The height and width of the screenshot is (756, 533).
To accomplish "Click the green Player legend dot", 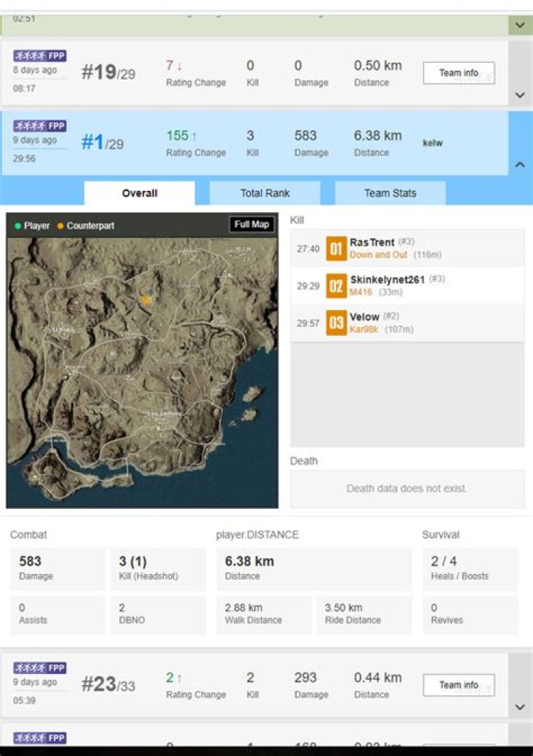I will coord(18,226).
